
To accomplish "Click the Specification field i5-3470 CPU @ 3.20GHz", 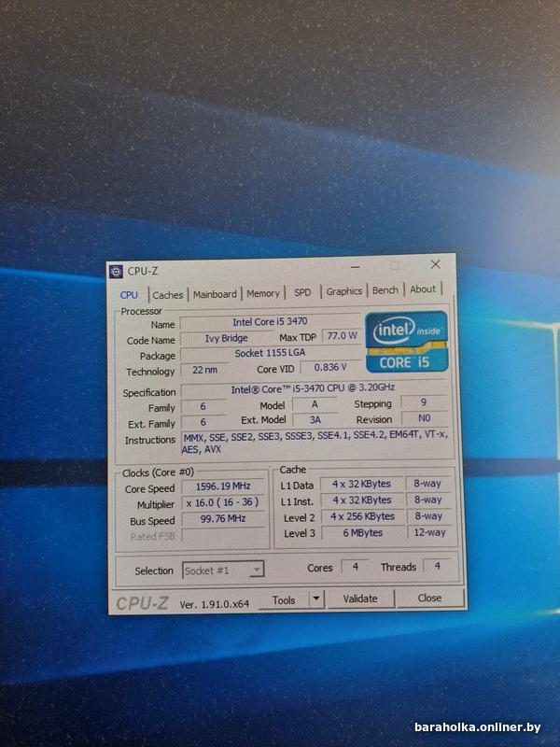I will point(313,389).
